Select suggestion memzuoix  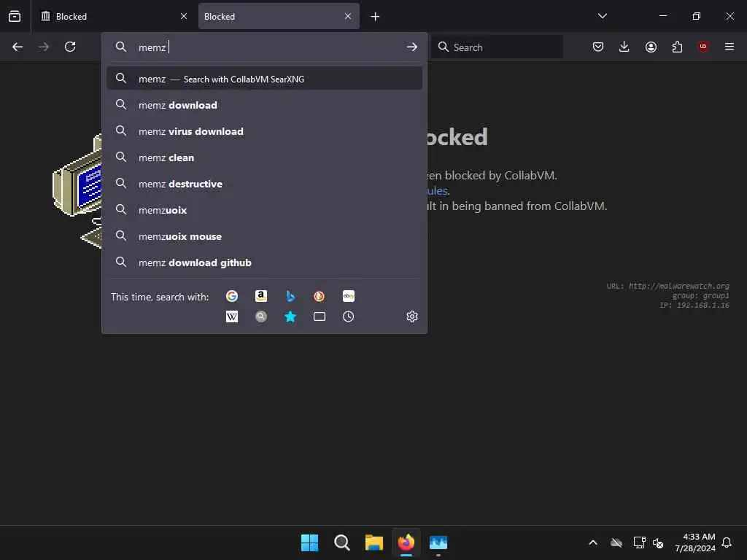point(264,209)
